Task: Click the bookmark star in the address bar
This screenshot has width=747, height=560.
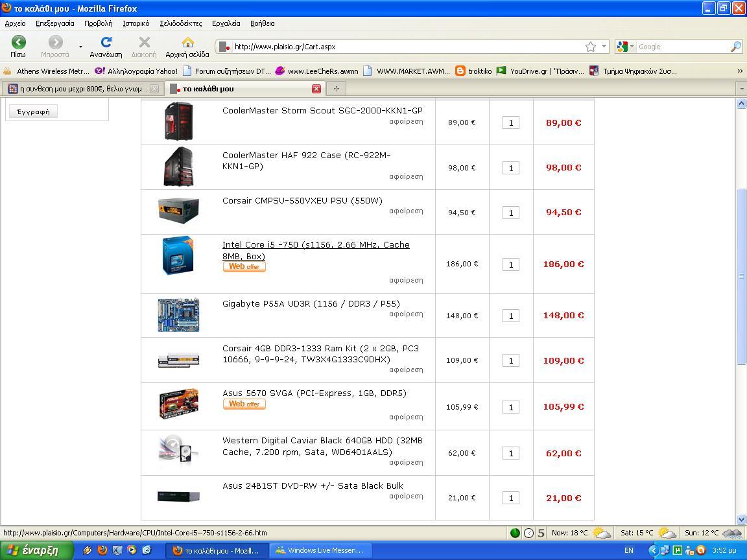Action: pos(590,47)
